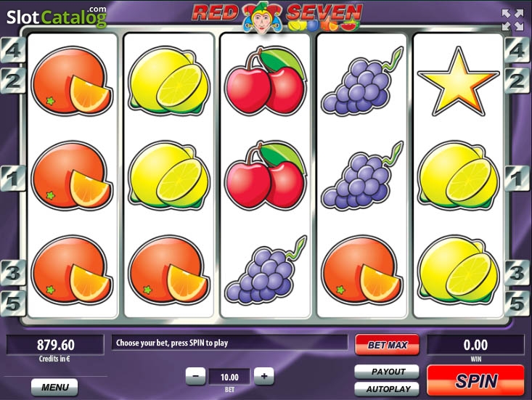Select payline 3 marker on right side
532x400 pixels.
517,273
